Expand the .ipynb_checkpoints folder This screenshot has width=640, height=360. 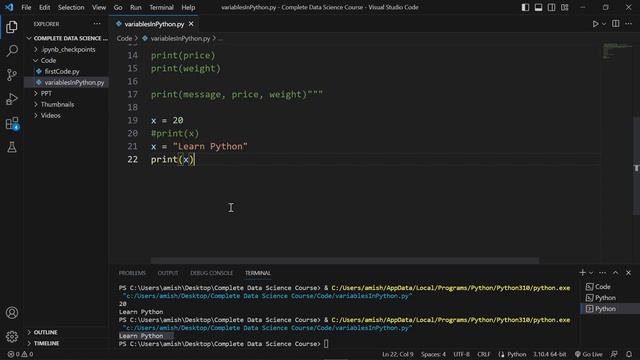tap(67, 49)
